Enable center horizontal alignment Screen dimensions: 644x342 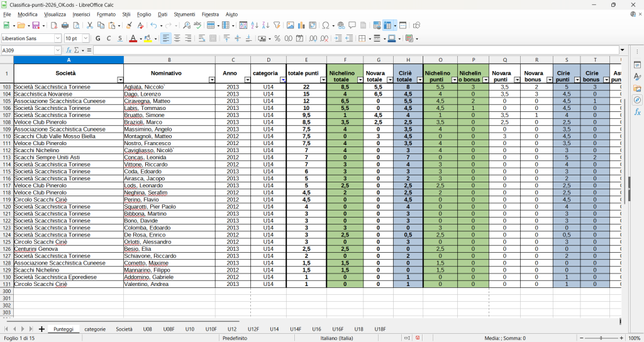177,38
